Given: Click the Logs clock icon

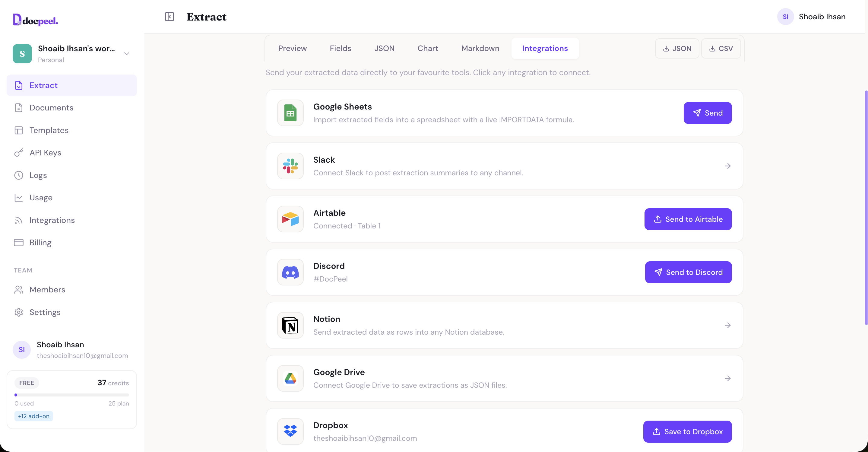Looking at the screenshot, I should (19, 175).
